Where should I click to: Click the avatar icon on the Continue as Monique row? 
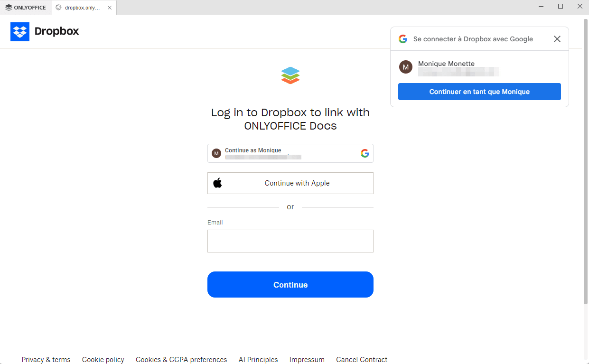tap(216, 153)
